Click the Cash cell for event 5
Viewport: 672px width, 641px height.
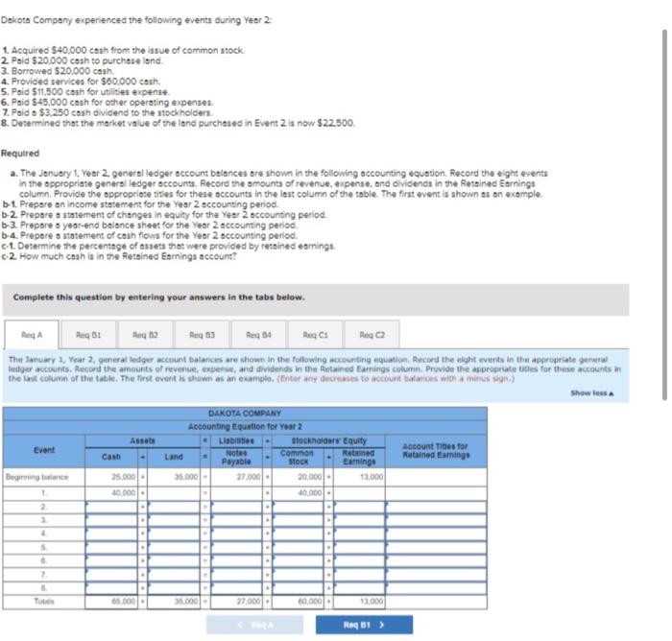[111, 548]
